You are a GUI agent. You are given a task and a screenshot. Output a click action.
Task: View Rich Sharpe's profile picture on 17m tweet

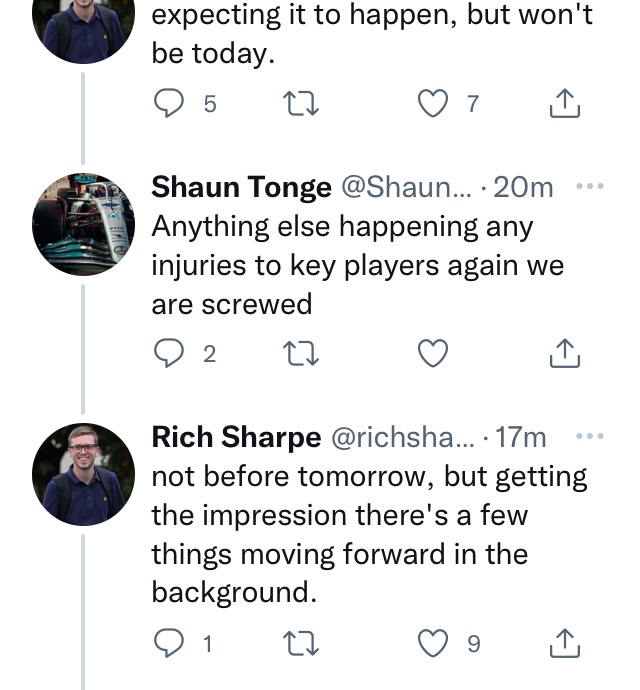(83, 475)
